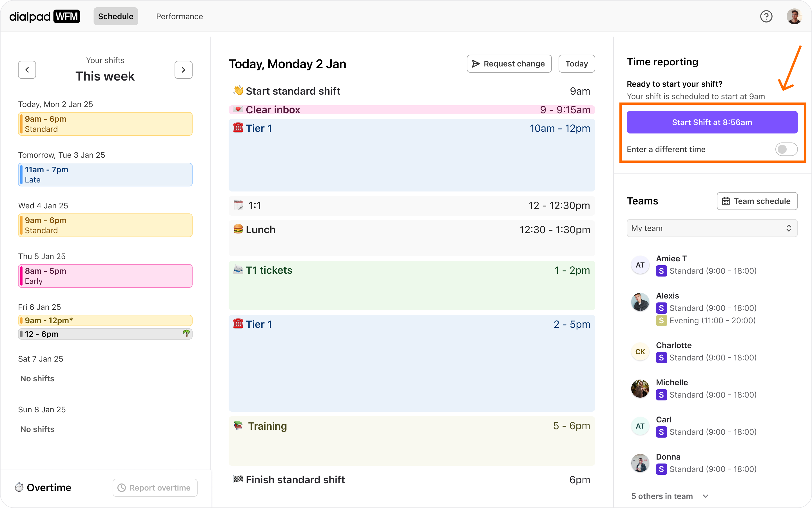The image size is (812, 508).
Task: Click the palm tree time-off icon on Friday
Action: point(186,333)
